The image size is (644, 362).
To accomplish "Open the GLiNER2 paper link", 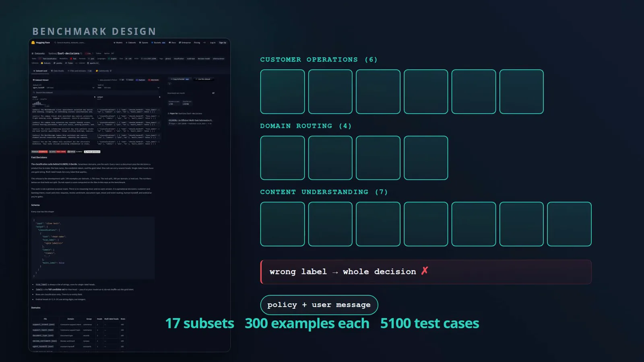I will pyautogui.click(x=191, y=120).
